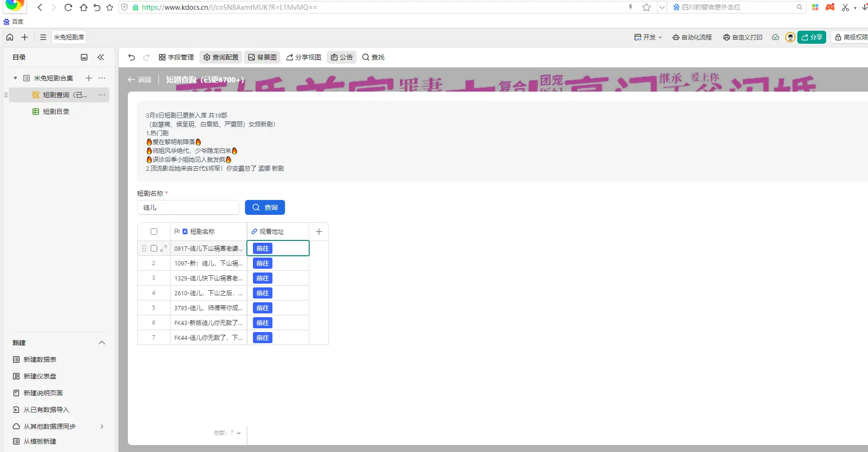
Task: Open the 公告 announcement panel
Action: coord(342,57)
